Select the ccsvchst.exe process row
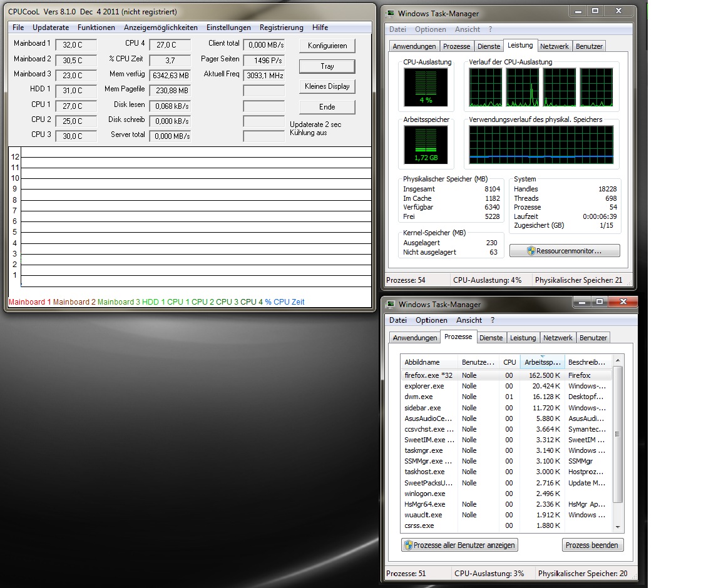The height and width of the screenshot is (588, 721). (x=506, y=429)
